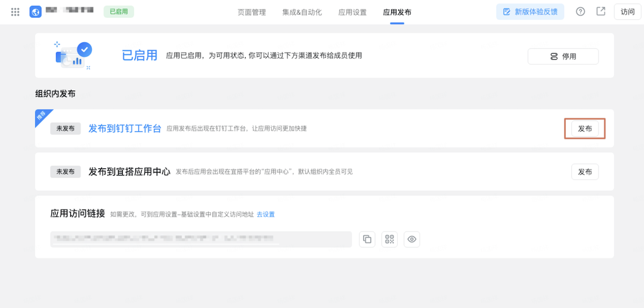Publish to 钉钉工作台 with its 发布 button

(x=585, y=128)
